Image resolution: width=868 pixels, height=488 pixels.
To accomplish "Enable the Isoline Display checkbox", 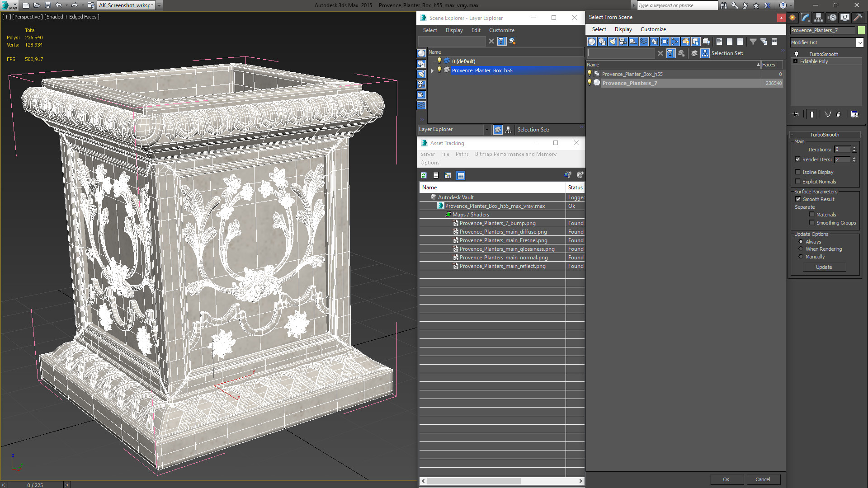I will coord(798,172).
